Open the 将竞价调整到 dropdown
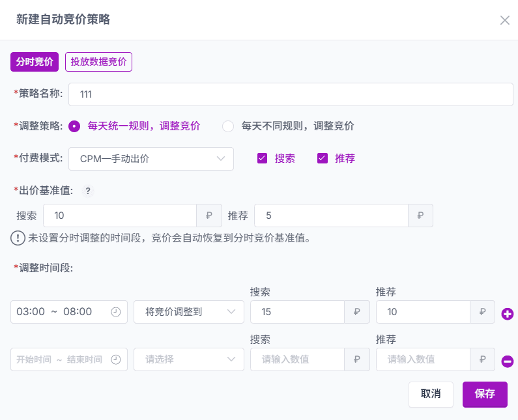 (x=189, y=312)
